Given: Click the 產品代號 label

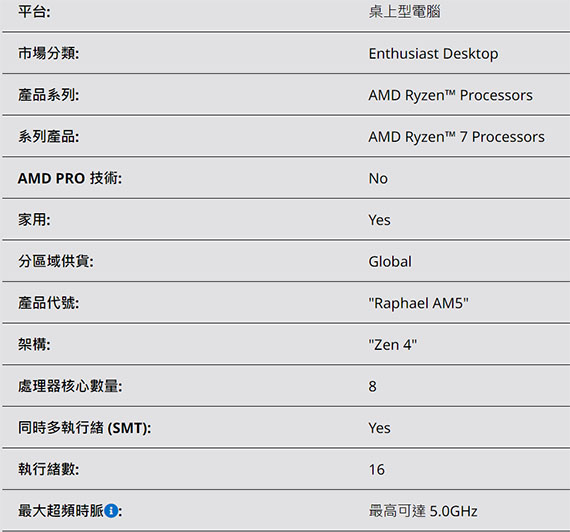Looking at the screenshot, I should point(48,303).
